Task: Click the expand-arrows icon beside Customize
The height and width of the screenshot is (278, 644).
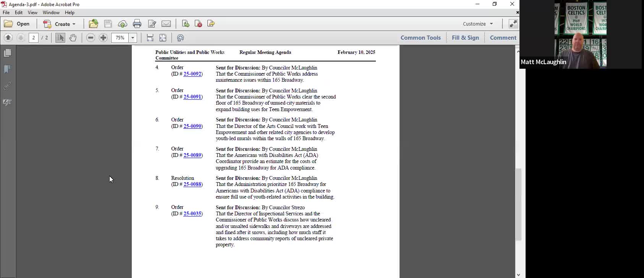Action: pyautogui.click(x=513, y=24)
